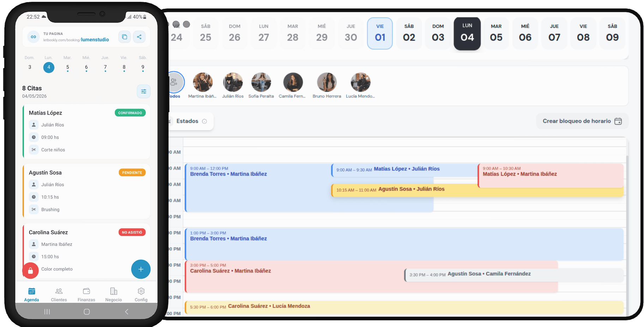Select day 9 Sáb. in phone week strip

[143, 64]
